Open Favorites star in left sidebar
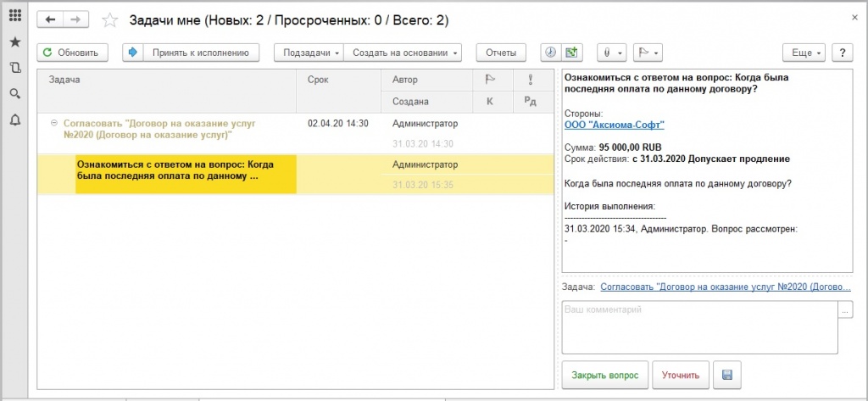This screenshot has width=868, height=401. (x=14, y=42)
